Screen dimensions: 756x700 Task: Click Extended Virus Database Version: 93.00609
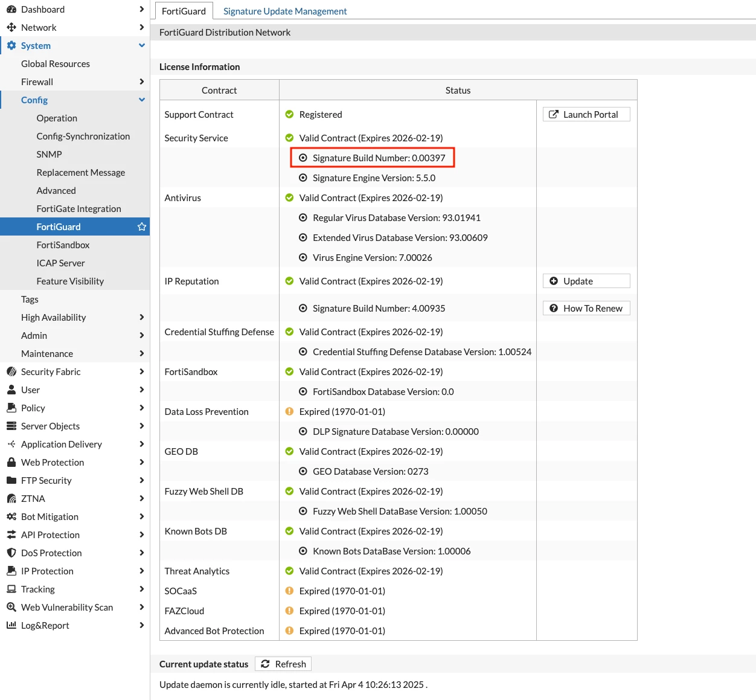click(x=400, y=237)
